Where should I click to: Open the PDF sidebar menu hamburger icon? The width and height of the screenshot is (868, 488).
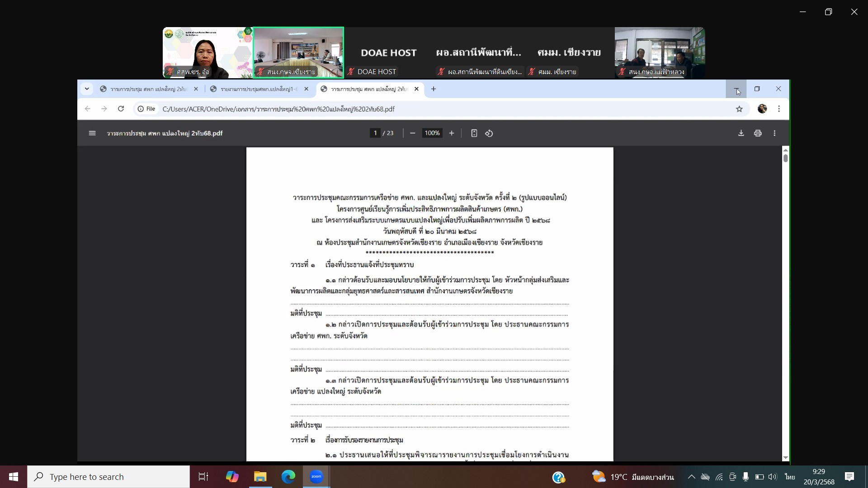click(92, 133)
